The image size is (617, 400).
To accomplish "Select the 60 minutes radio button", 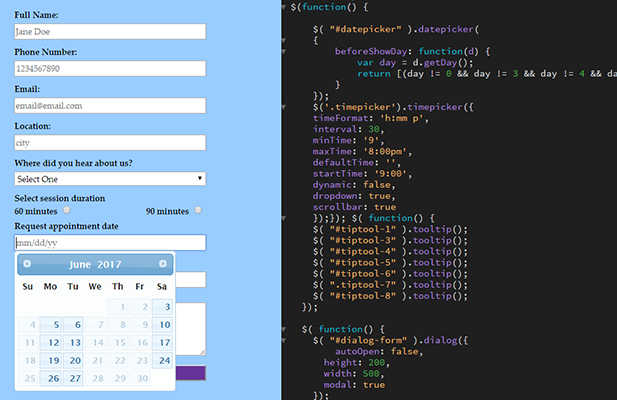I will [x=67, y=210].
